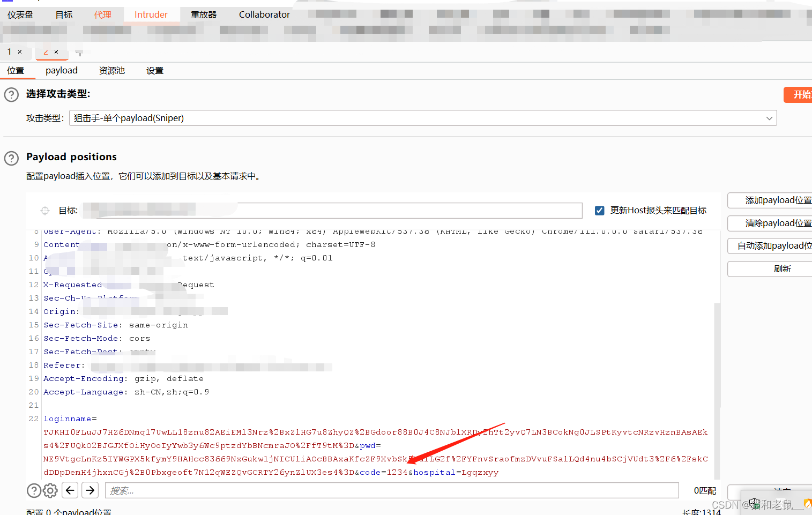
Task: Go to next search match arrow
Action: (91, 490)
